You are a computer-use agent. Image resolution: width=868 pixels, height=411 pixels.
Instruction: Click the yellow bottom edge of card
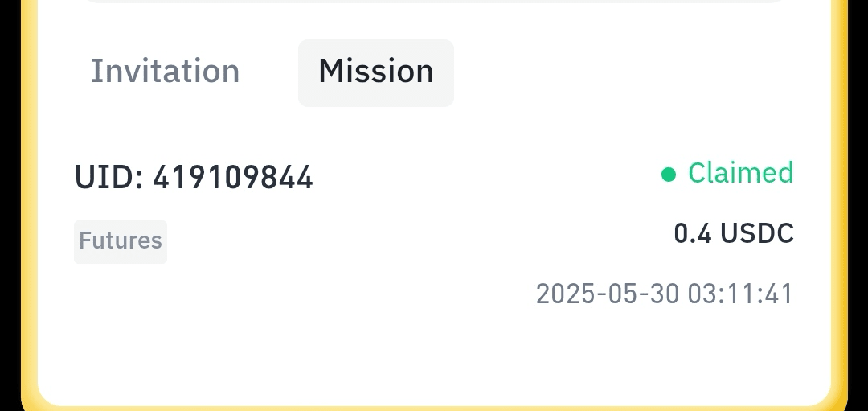pos(434,407)
